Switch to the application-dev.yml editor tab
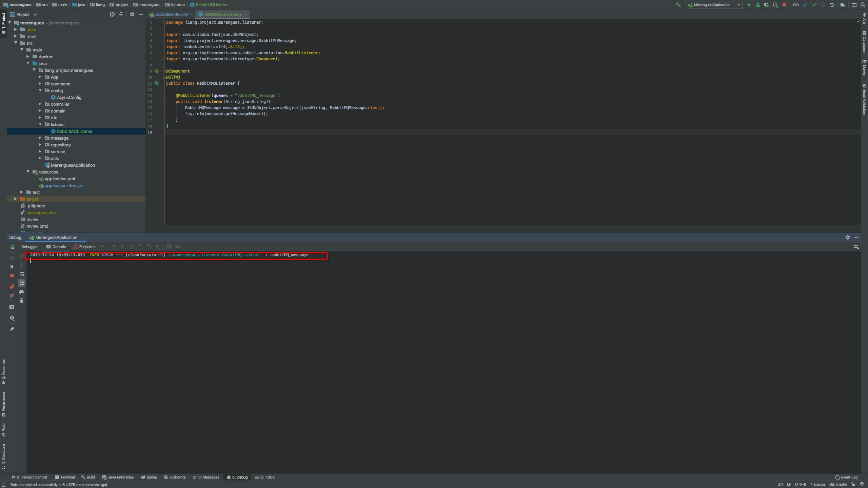This screenshot has height=488, width=868. (x=171, y=14)
